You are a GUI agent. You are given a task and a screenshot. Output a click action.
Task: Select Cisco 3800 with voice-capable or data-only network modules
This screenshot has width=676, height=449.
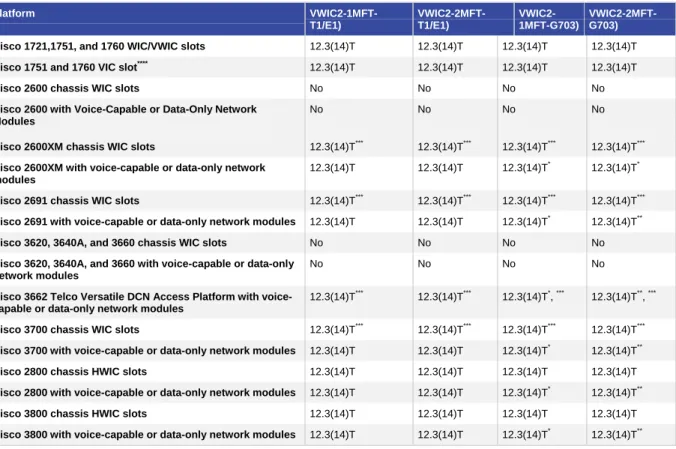pyautogui.click(x=147, y=434)
